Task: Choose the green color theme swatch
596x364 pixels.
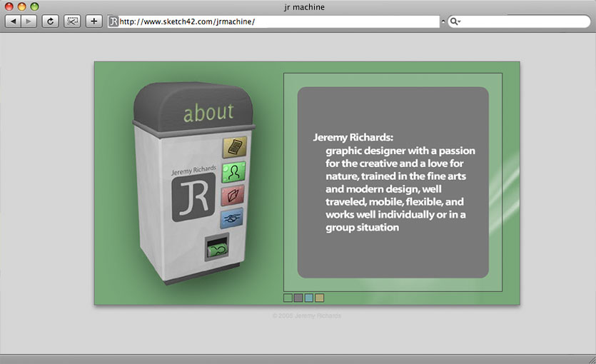Action: click(x=288, y=298)
